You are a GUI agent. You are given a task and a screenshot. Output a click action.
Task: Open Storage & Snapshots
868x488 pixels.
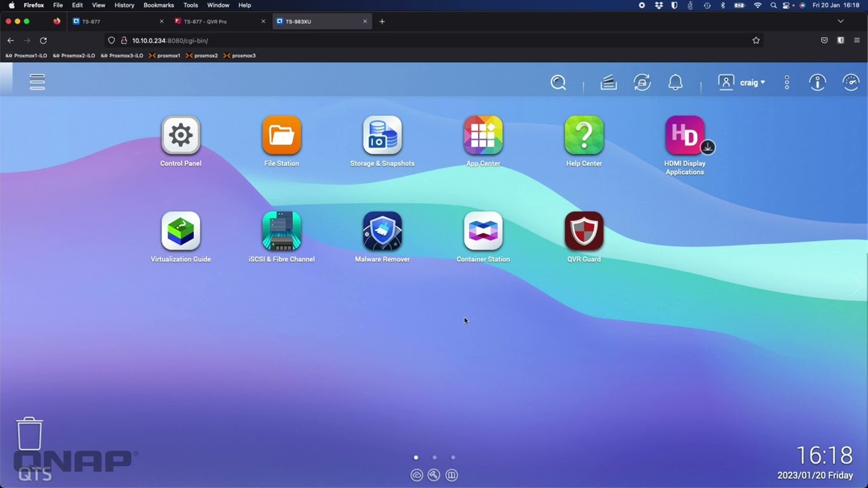point(382,136)
